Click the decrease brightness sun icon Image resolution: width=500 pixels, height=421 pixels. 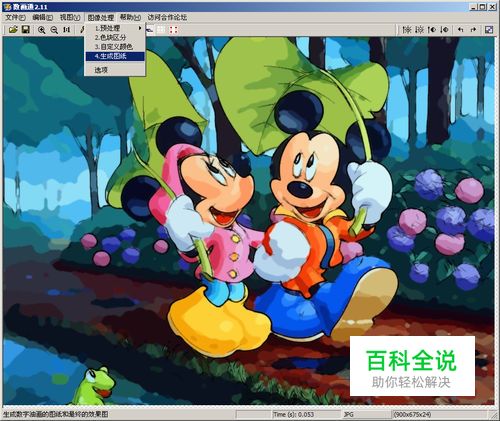[420, 30]
